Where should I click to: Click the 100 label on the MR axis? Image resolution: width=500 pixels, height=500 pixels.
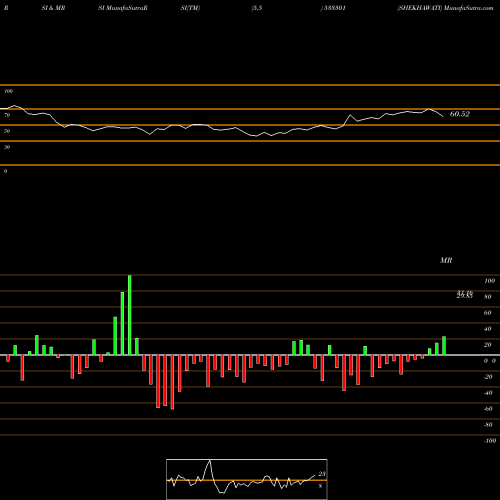489,281
